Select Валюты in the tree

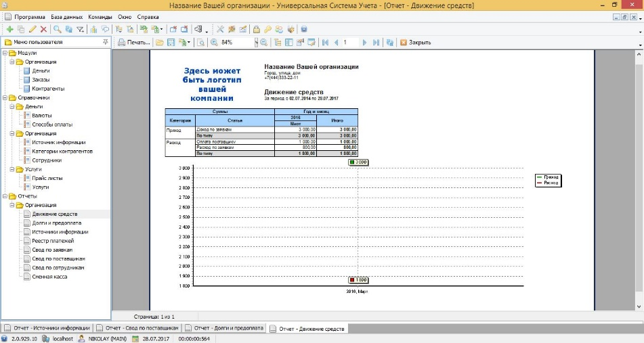42,116
